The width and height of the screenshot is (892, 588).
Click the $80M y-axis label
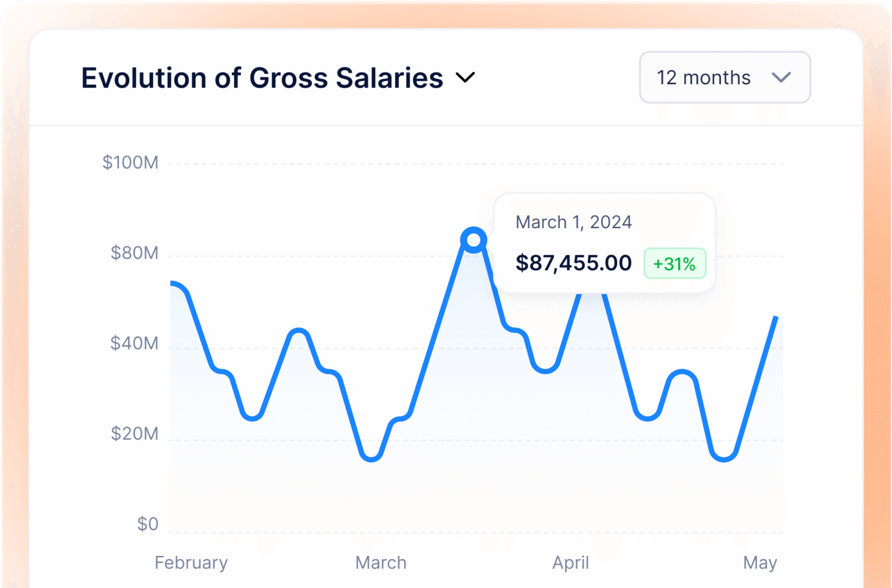point(134,253)
